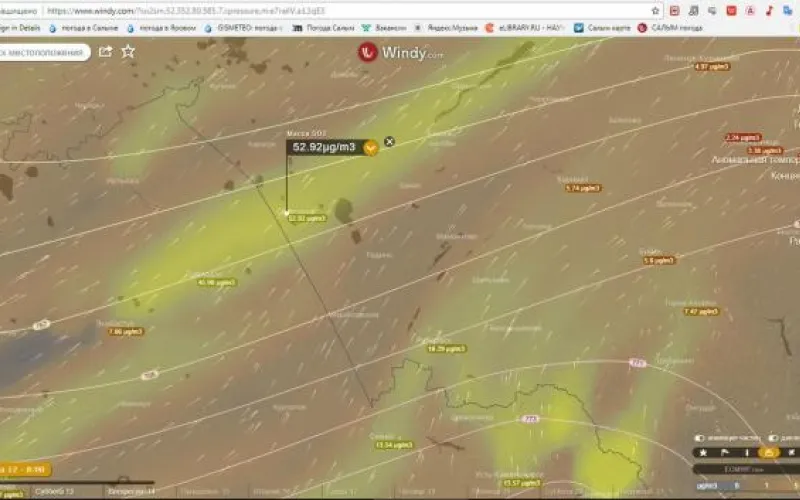This screenshot has height=500, width=800.
Task: Select the highlighted orange layer icon
Action: (770, 452)
